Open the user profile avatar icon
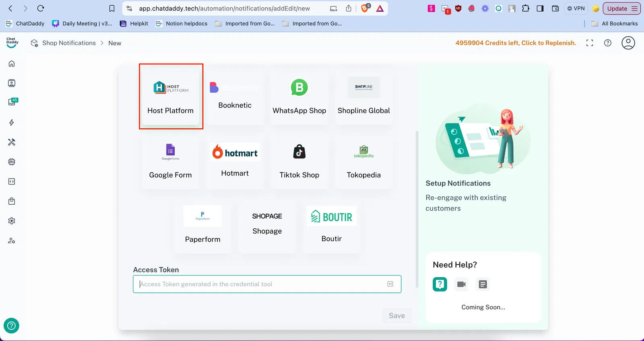644x341 pixels. pyautogui.click(x=628, y=43)
